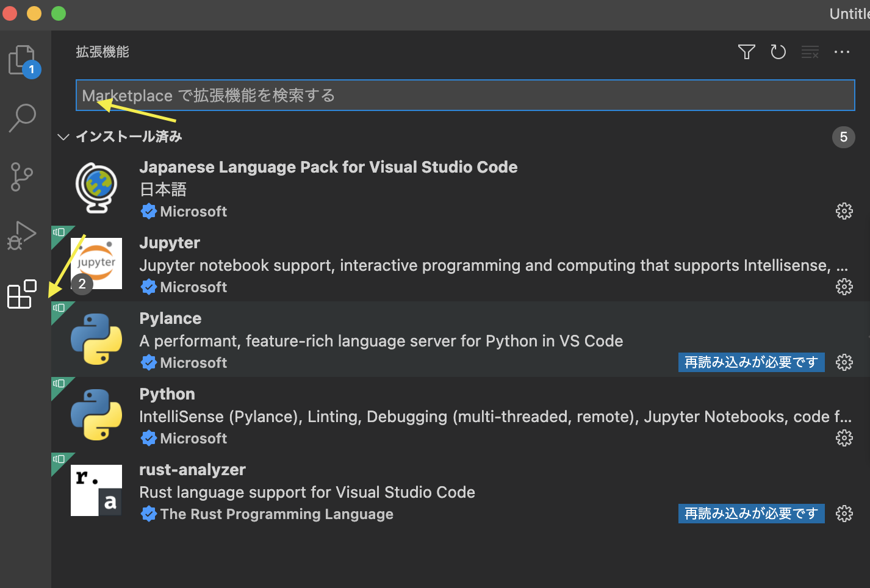Open manage gear for Japanese Language Pack
The width and height of the screenshot is (870, 588).
[844, 211]
